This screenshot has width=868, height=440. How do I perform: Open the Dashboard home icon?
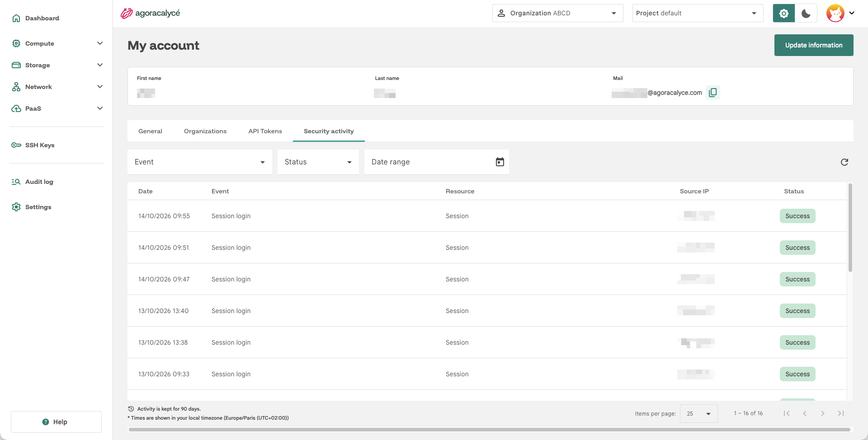pos(16,18)
